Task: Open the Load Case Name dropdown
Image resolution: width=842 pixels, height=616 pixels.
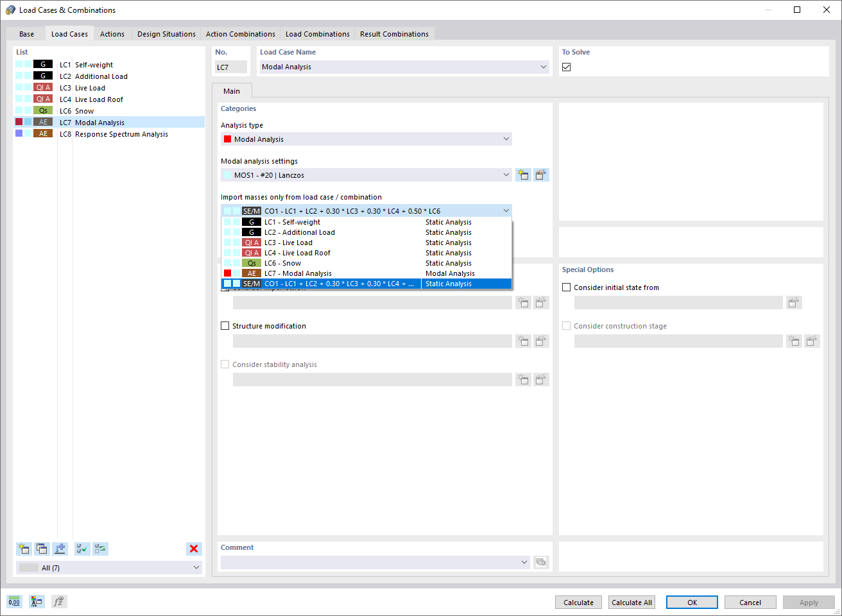Action: [544, 66]
